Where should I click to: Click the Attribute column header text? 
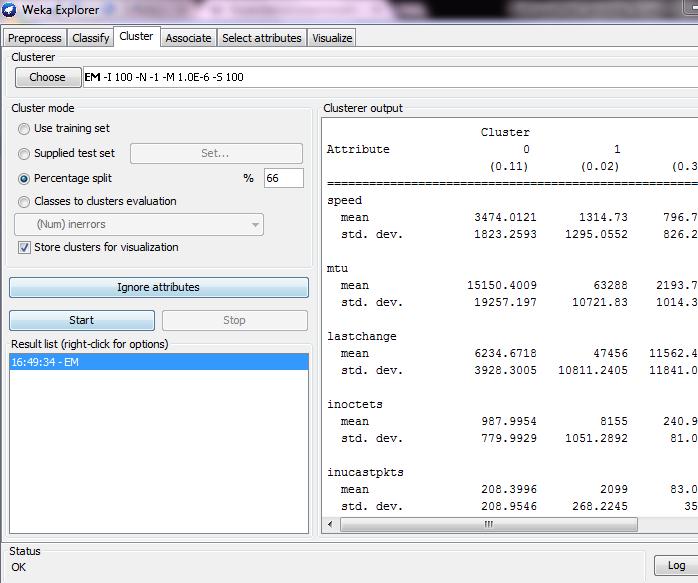point(358,149)
